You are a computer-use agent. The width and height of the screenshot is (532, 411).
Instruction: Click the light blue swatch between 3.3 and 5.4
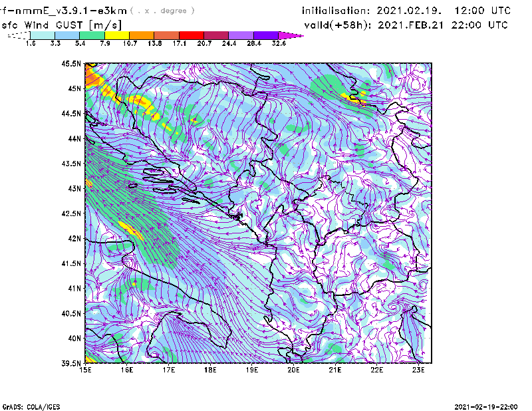coord(67,35)
